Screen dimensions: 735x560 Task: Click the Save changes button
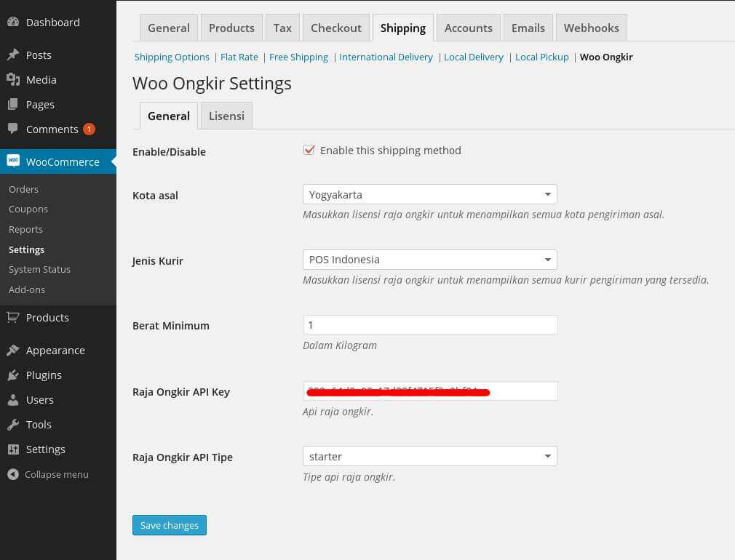tap(170, 525)
